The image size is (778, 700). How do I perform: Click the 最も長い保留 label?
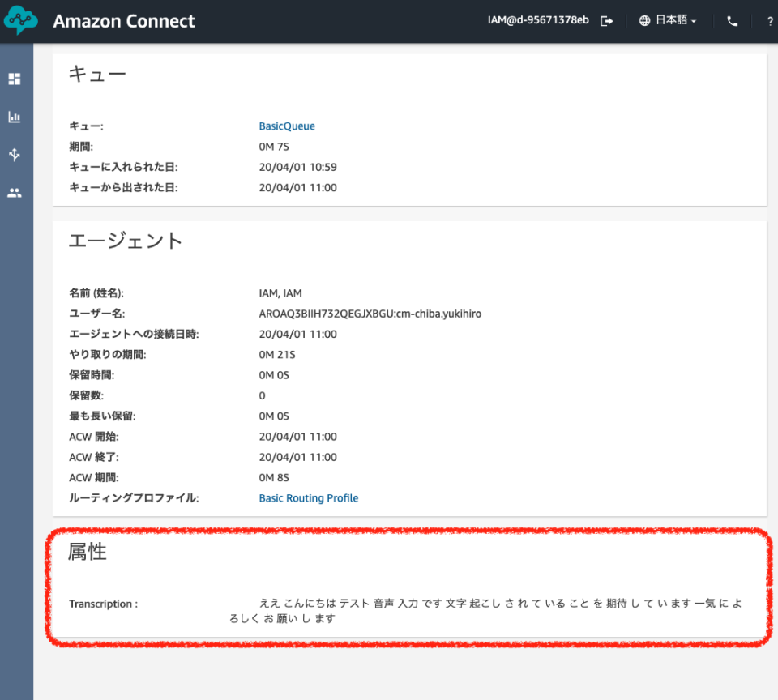coord(102,416)
